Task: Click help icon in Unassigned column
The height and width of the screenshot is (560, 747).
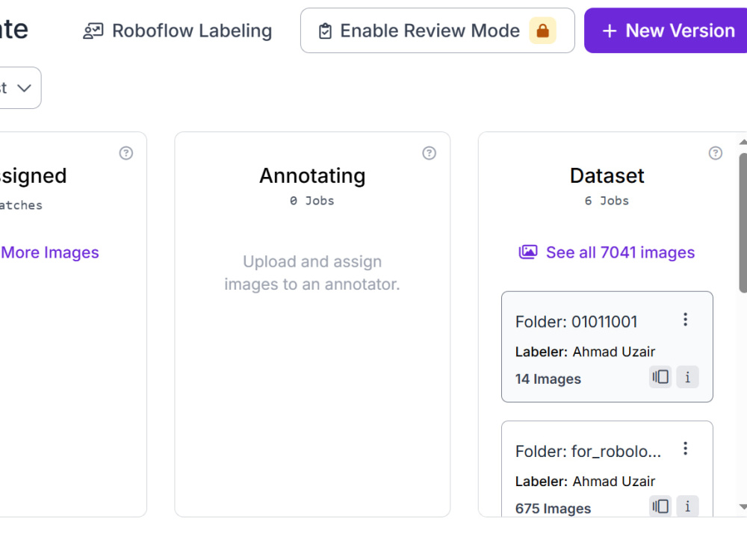Action: point(125,153)
